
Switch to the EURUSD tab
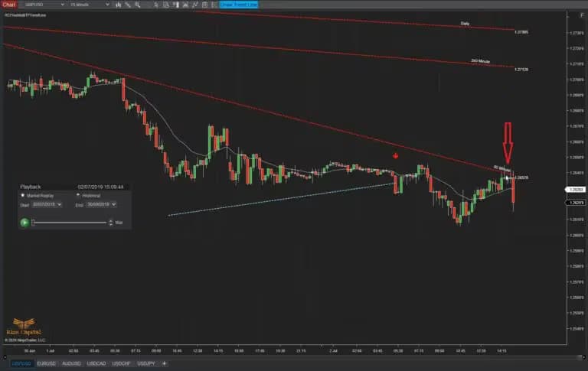click(47, 363)
